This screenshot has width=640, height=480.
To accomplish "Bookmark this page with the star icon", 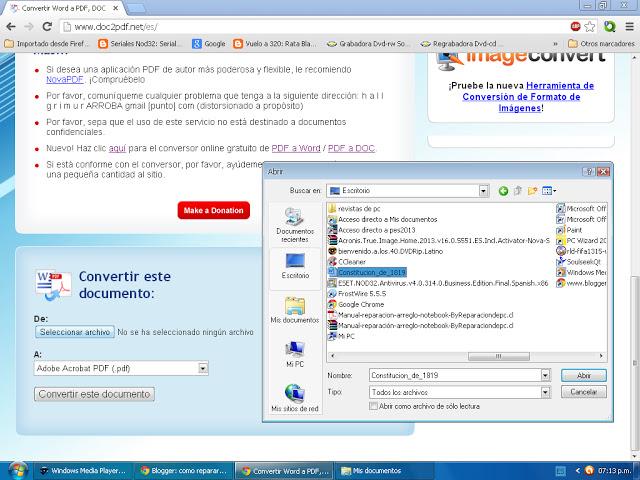I will click(x=589, y=27).
